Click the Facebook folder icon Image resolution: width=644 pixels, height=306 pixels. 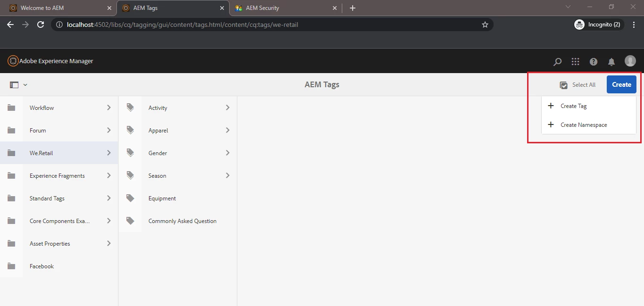point(11,266)
